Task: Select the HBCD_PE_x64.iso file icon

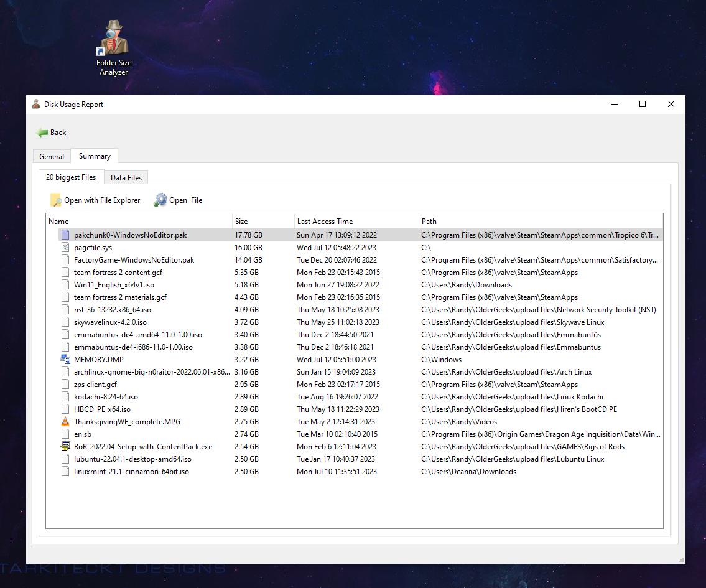Action: (x=65, y=409)
